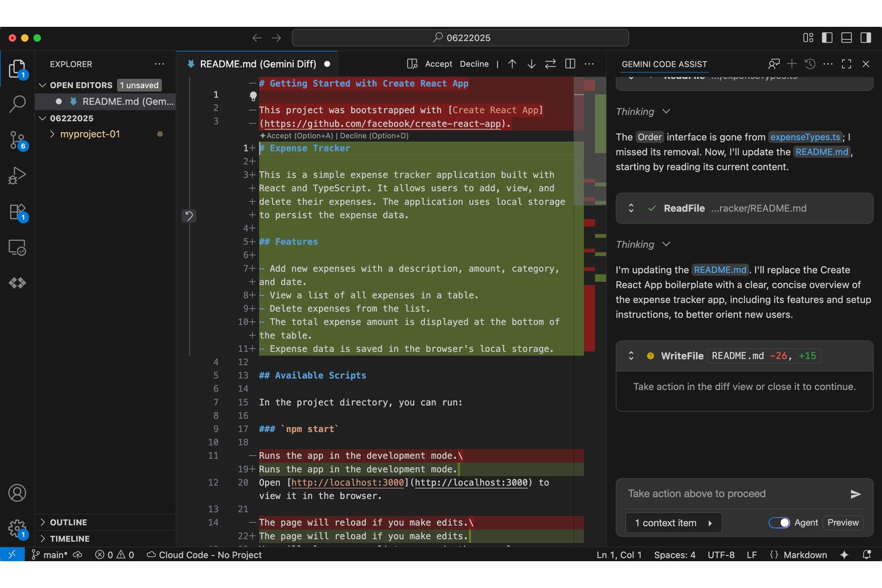Viewport: 882px width, 588px height.
Task: Click Accept in the diff editor toolbar
Action: point(439,64)
